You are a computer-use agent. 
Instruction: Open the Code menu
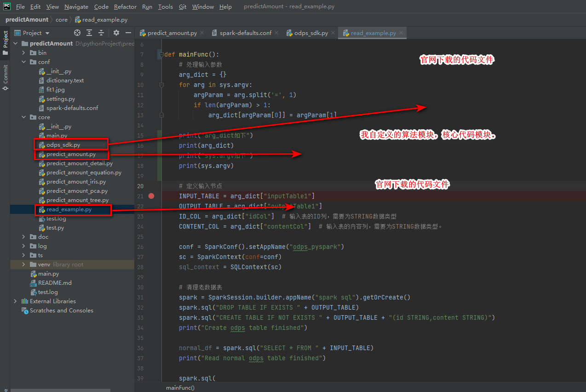click(x=101, y=7)
